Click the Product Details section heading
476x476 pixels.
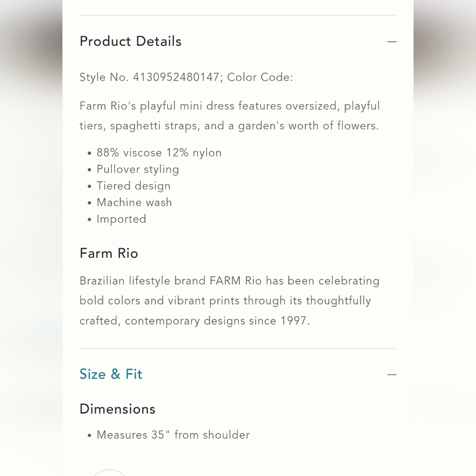[x=130, y=41]
